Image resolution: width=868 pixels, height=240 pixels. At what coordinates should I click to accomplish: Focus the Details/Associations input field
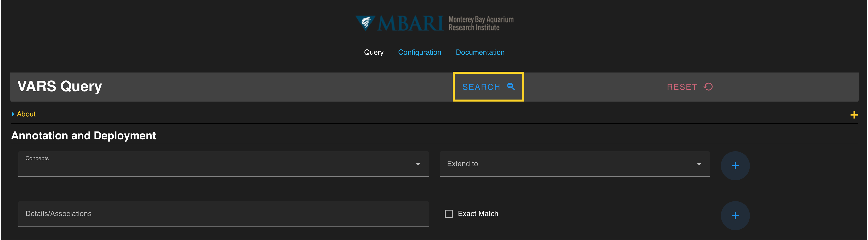pyautogui.click(x=222, y=214)
